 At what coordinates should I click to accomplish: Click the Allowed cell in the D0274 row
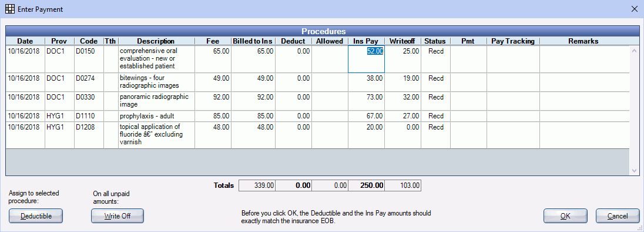(x=330, y=82)
